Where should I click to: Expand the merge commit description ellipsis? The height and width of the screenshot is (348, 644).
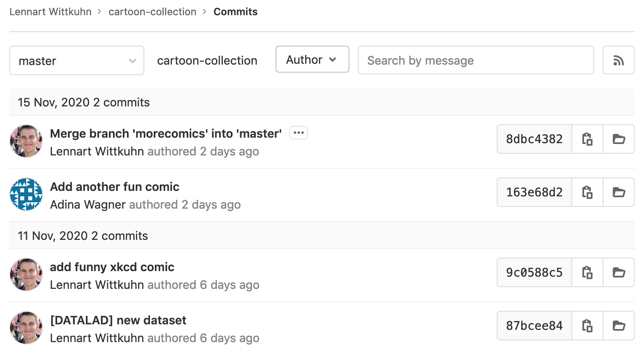[x=298, y=133]
